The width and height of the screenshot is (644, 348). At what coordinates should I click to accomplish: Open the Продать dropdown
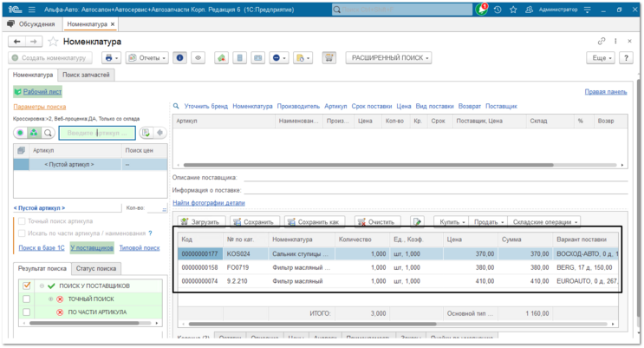[x=488, y=222]
